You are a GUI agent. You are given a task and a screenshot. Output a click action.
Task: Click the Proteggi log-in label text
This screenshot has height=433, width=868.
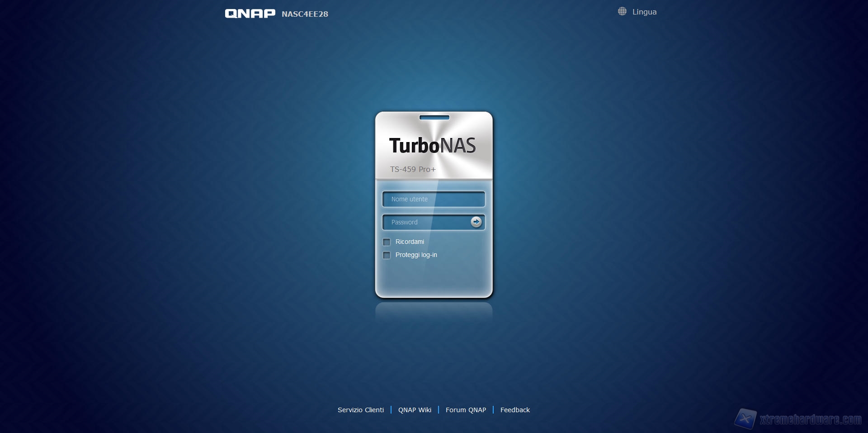click(x=416, y=255)
